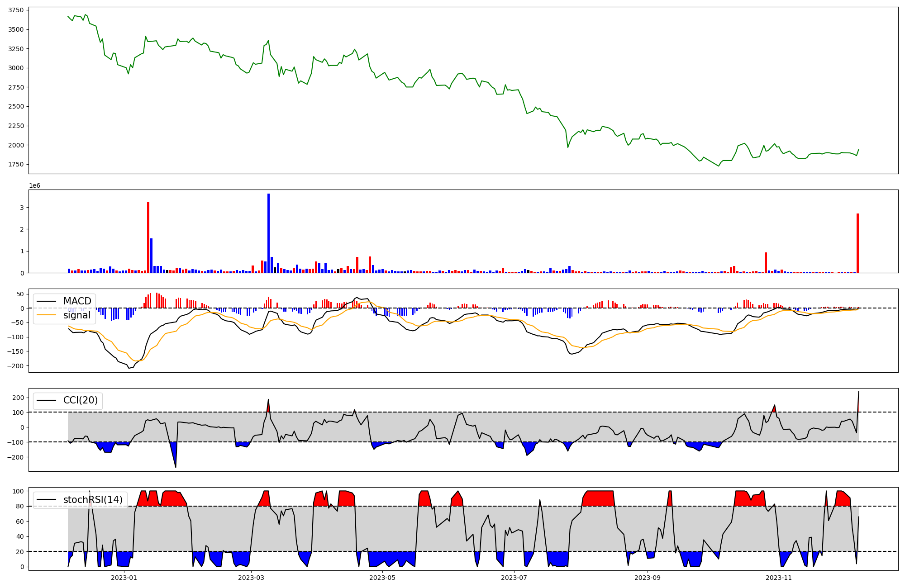This screenshot has width=905, height=588.
Task: Click the last red volume bar
Action: click(857, 243)
